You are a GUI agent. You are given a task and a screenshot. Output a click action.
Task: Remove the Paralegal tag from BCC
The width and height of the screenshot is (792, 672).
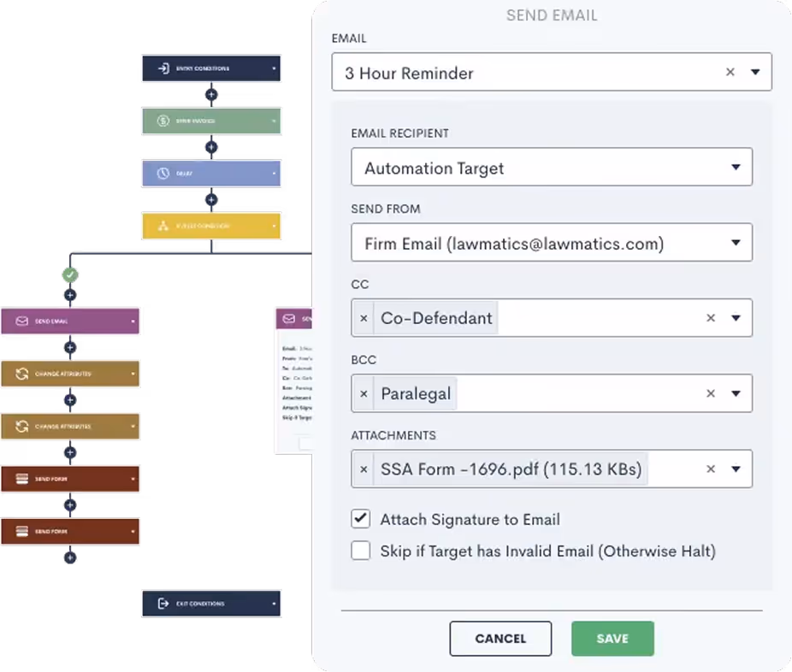(363, 393)
